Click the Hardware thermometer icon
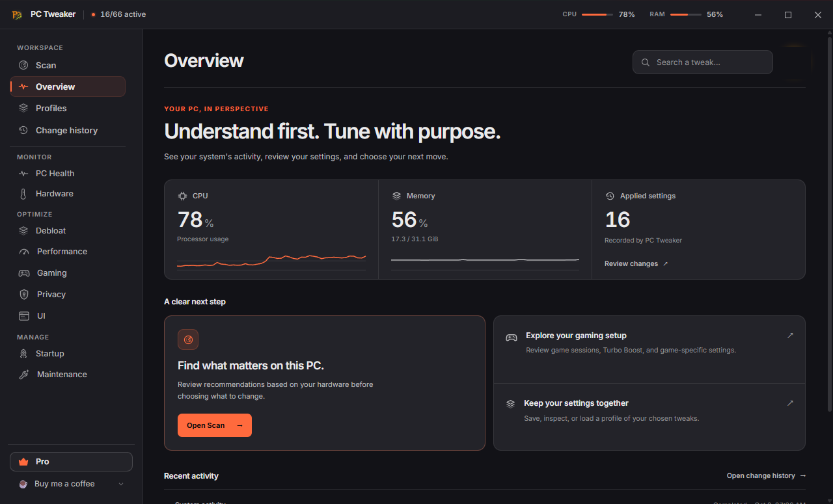This screenshot has width=833, height=504. (23, 194)
